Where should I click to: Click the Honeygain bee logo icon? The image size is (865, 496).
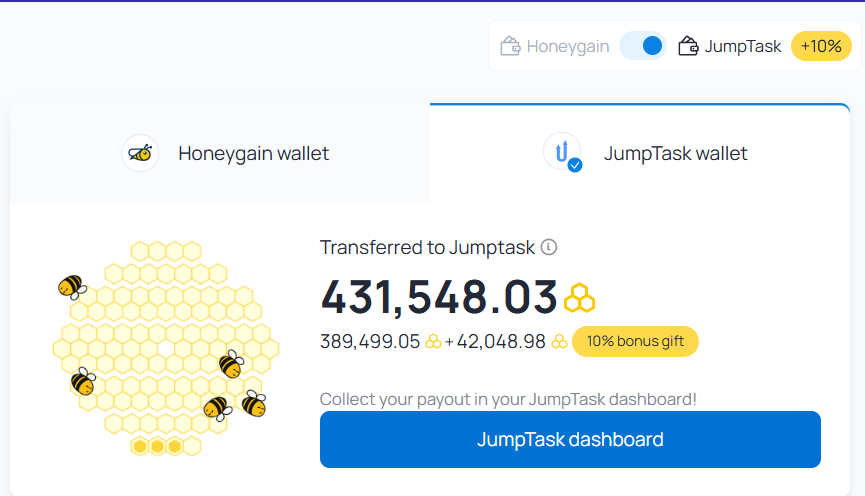point(140,153)
